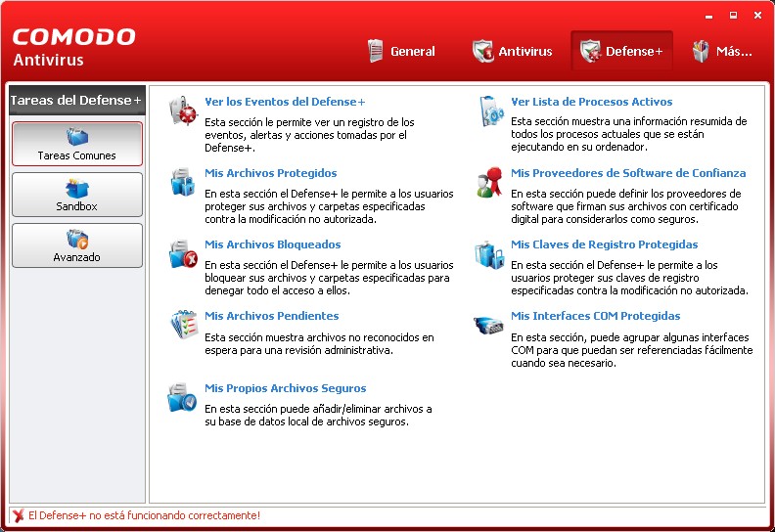Close the Comodo Antivirus window
This screenshot has height=532, width=775.
(x=757, y=16)
